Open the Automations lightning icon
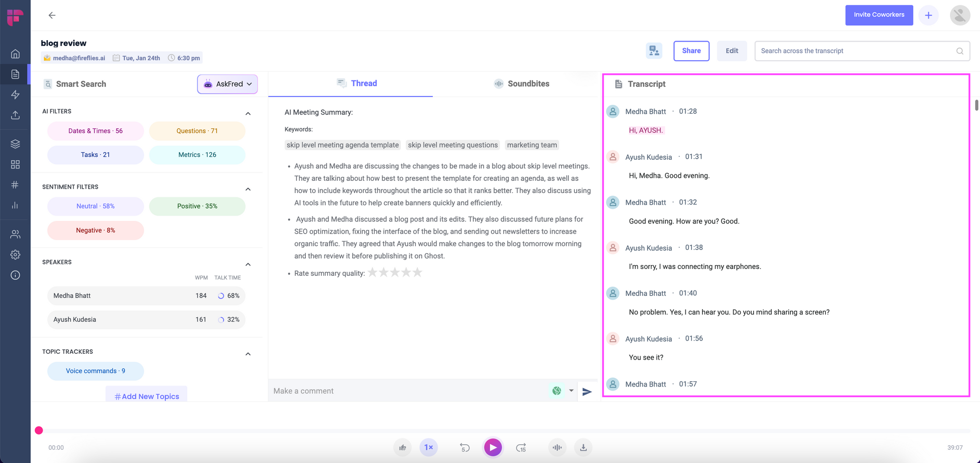The width and height of the screenshot is (980, 463). click(x=15, y=95)
